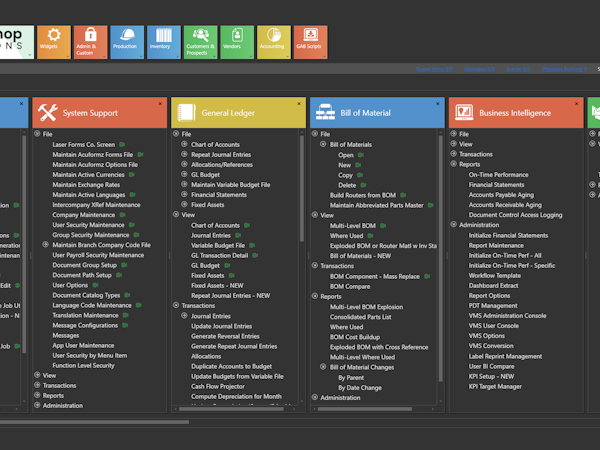Open the Accounting pie chart tile
Screen dimensions: 600x450
coord(274,42)
